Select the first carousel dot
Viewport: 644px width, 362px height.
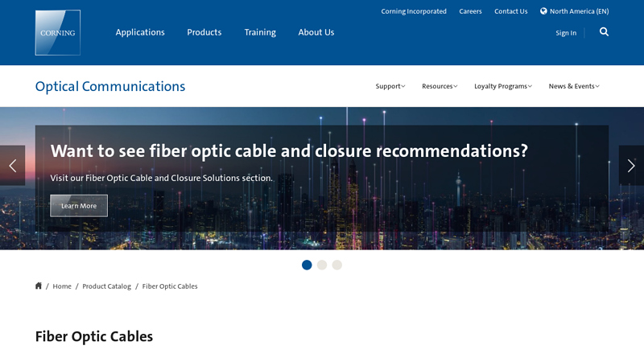click(x=307, y=265)
